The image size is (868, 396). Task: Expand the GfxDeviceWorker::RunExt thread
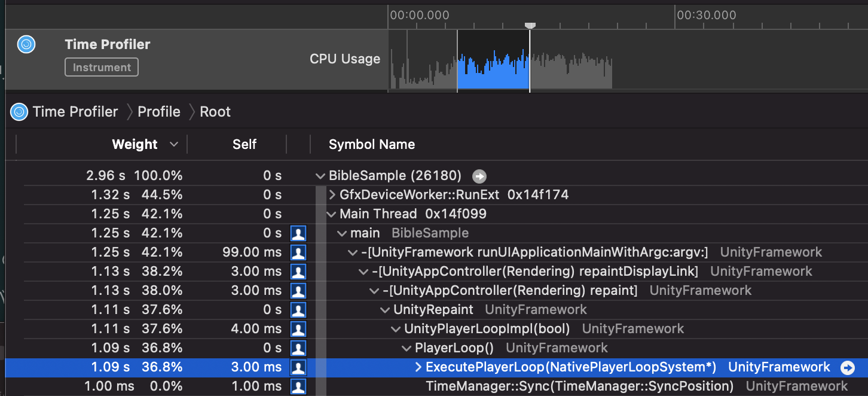point(332,195)
